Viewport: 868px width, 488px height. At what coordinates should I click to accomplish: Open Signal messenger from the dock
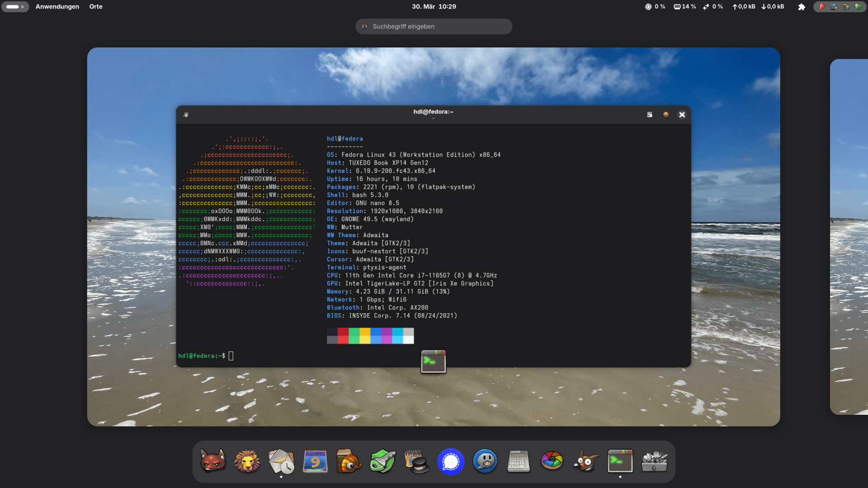451,461
